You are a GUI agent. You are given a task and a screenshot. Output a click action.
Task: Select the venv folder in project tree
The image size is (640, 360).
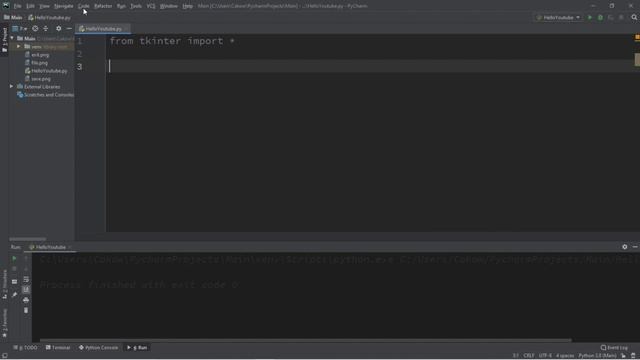click(x=36, y=47)
